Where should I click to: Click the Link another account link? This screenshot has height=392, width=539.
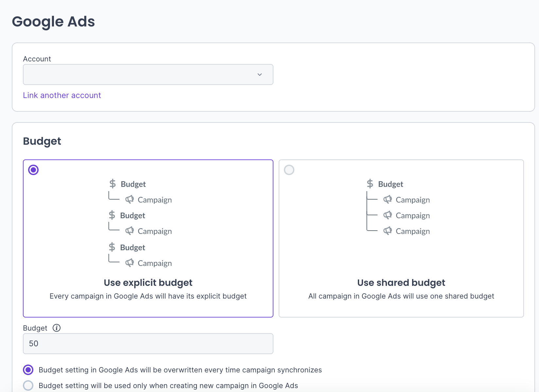coord(62,95)
